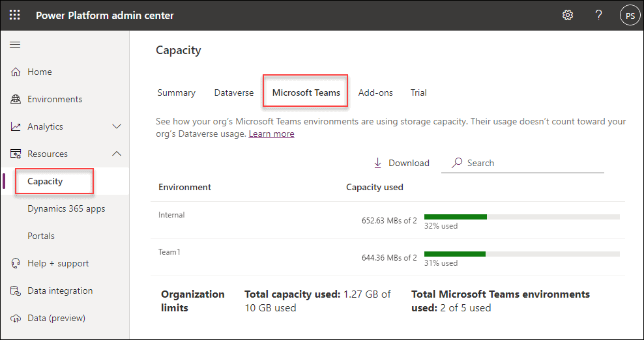Click the 32% used label
This screenshot has height=340, width=644.
click(441, 226)
